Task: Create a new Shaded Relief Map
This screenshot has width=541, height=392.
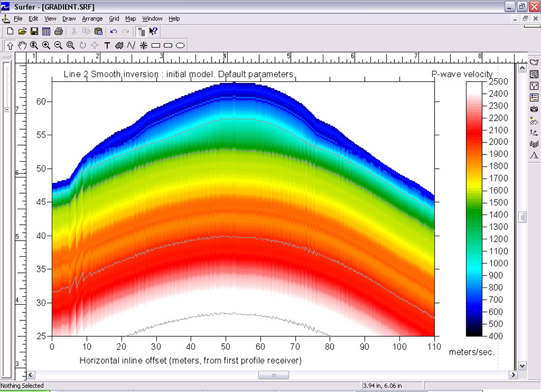Action: pyautogui.click(x=534, y=121)
